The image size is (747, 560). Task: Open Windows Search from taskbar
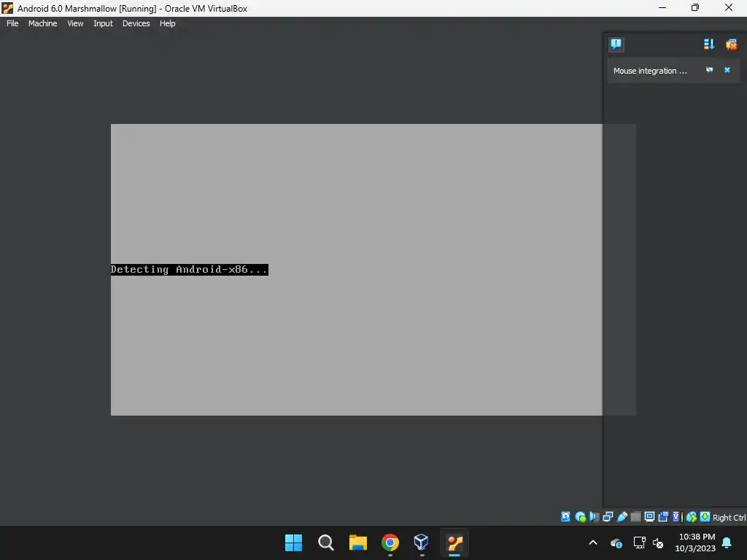tap(326, 542)
